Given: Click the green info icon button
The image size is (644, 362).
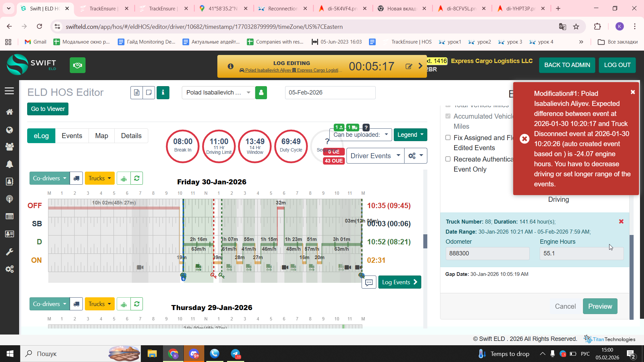Looking at the screenshot, I should [x=163, y=93].
